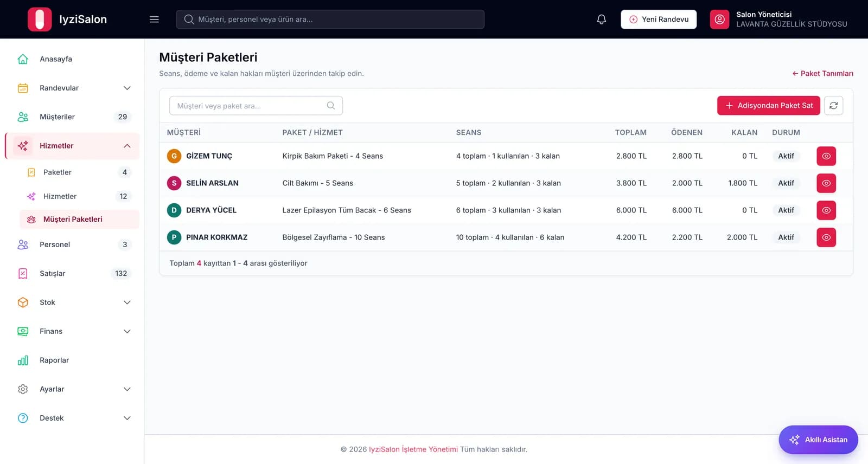View Derya Yücel's package via eye icon

[x=826, y=210]
